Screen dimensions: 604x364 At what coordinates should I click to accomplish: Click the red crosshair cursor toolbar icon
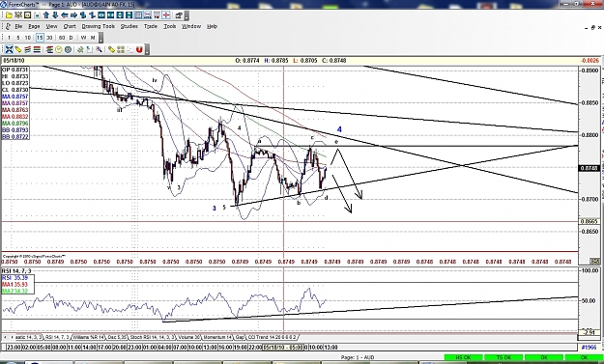tap(166, 15)
